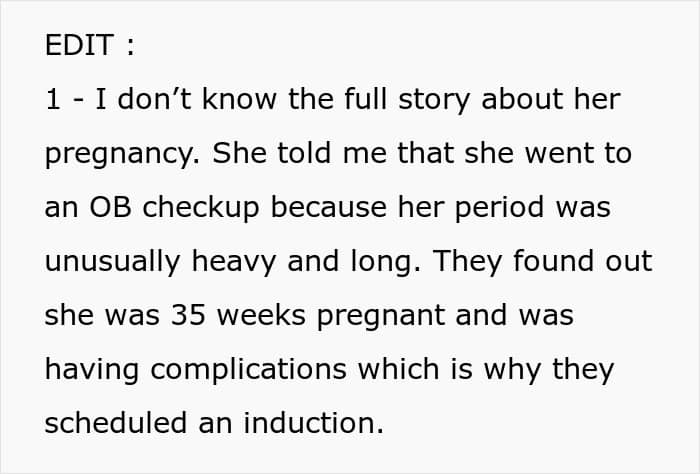Image resolution: width=700 pixels, height=474 pixels.
Task: Click the word story in first line
Action: [x=434, y=101]
